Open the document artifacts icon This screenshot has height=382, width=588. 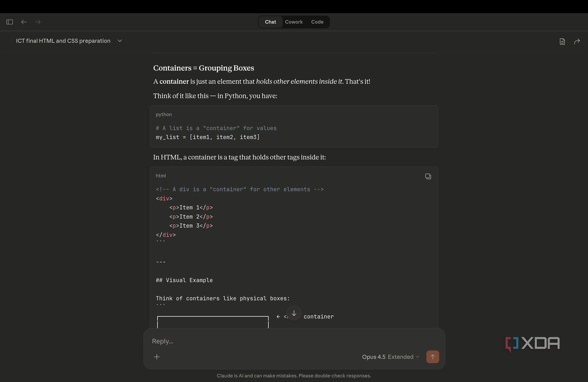coord(562,41)
